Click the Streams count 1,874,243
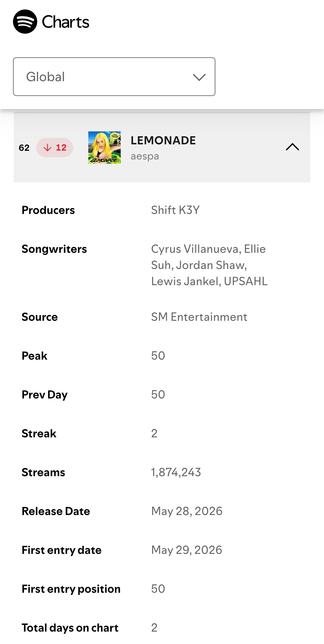The image size is (324, 644). point(176,472)
